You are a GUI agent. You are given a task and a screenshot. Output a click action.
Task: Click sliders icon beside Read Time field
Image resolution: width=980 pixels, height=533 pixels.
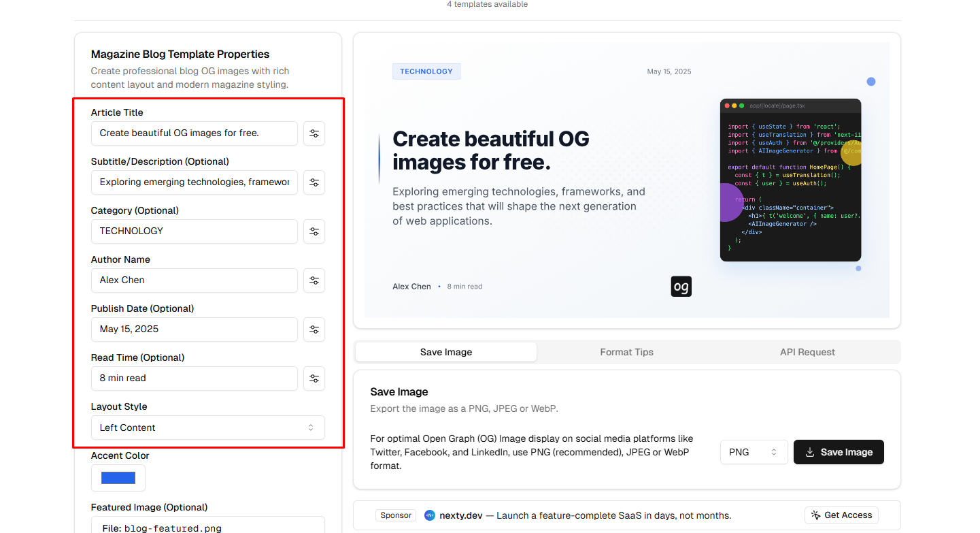tap(314, 378)
